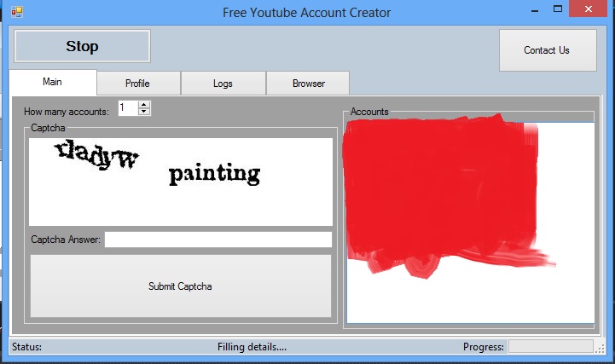Open the Browser tab
Viewport: 615px width, 364px height.
308,83
